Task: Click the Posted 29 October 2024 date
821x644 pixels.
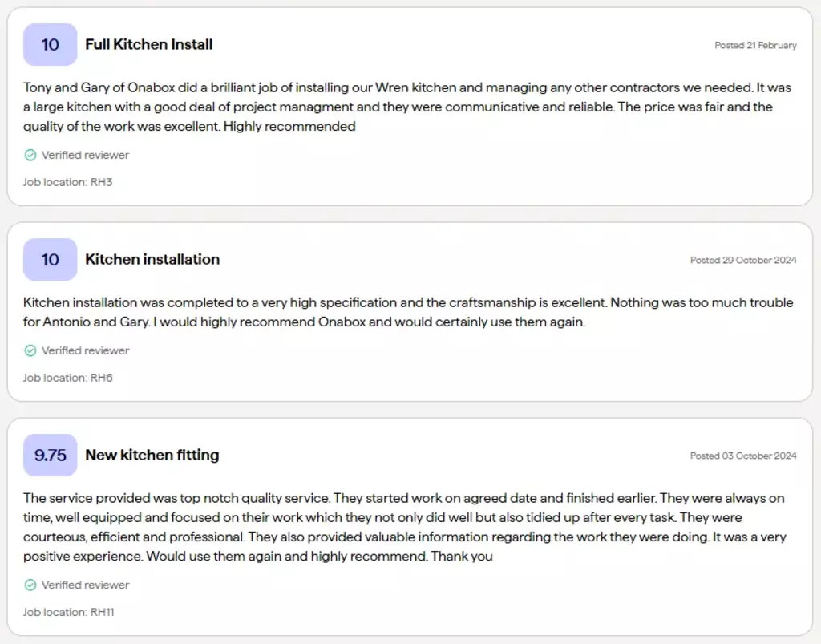Action: [x=743, y=260]
